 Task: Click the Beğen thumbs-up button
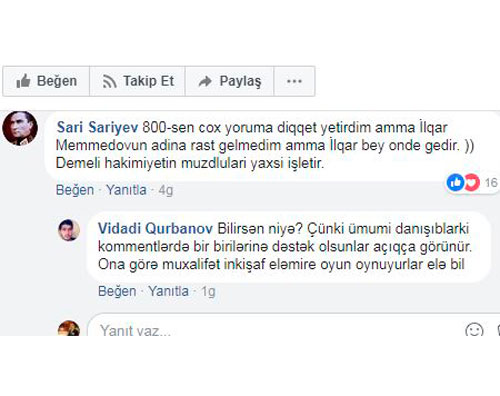(46, 81)
